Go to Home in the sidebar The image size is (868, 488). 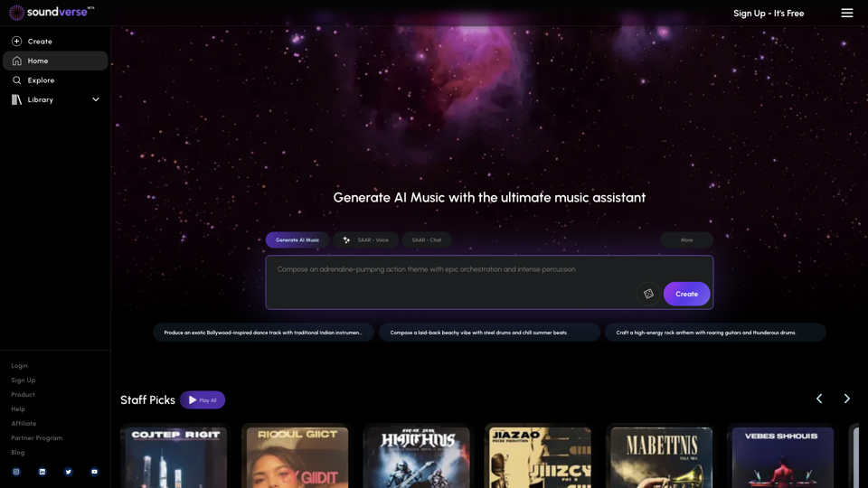click(55, 61)
